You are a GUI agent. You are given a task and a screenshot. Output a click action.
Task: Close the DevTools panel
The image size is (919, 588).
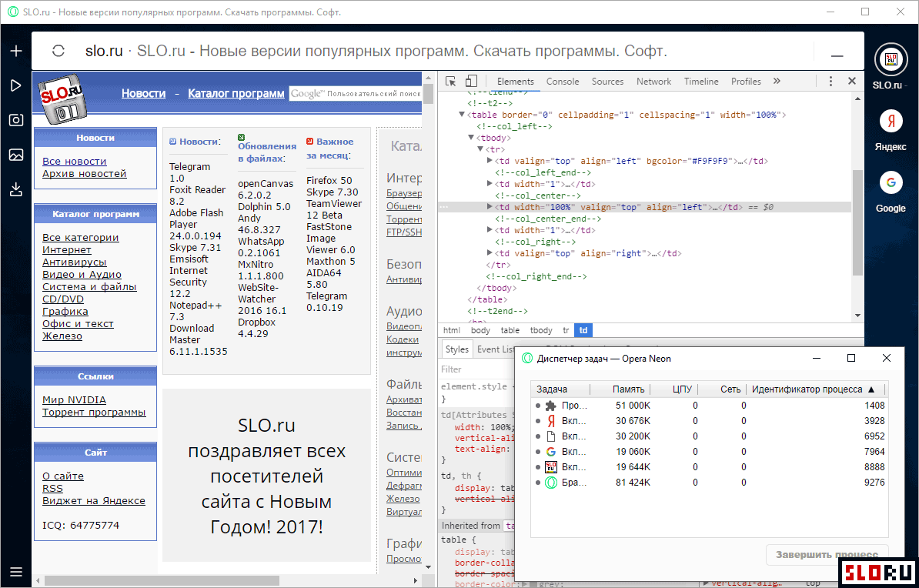pyautogui.click(x=852, y=82)
